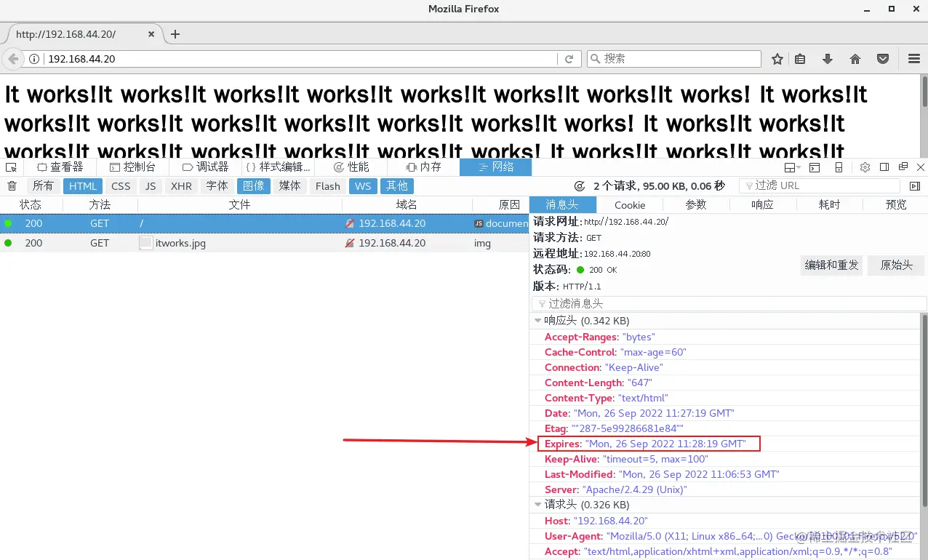
Task: Clear network requests with trash icon
Action: tap(12, 186)
